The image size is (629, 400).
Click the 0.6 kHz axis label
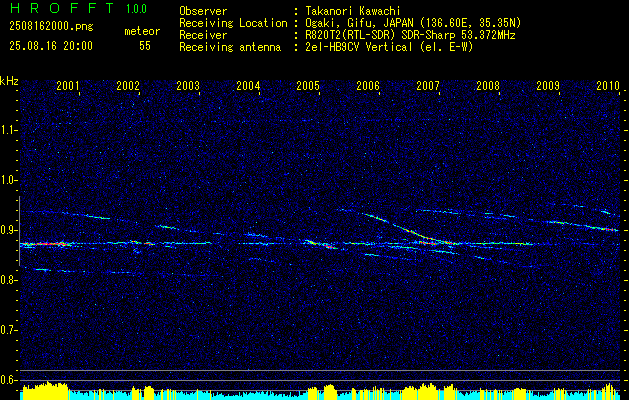click(x=8, y=380)
